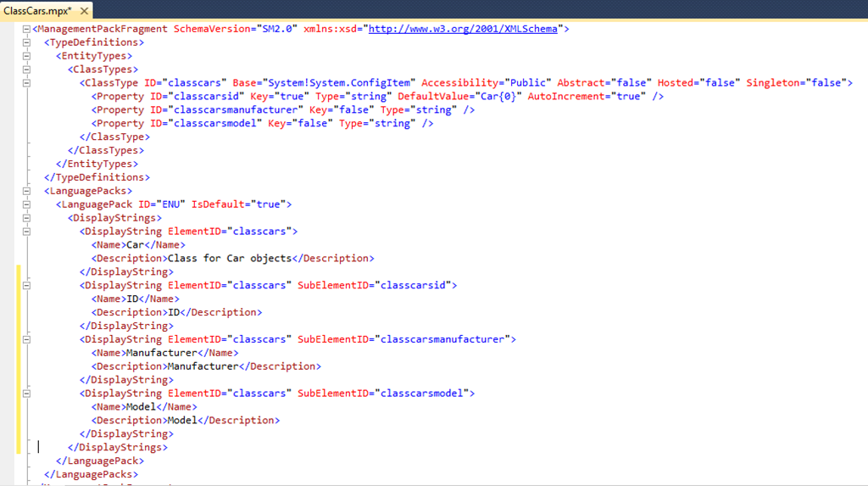
Task: Fold the ClassTypes element
Action: (x=27, y=70)
